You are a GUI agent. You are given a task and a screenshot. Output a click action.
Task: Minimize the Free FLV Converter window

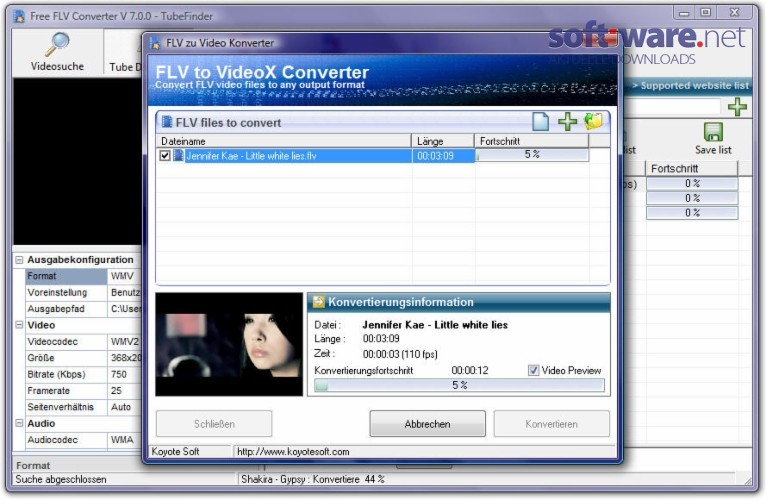point(684,13)
